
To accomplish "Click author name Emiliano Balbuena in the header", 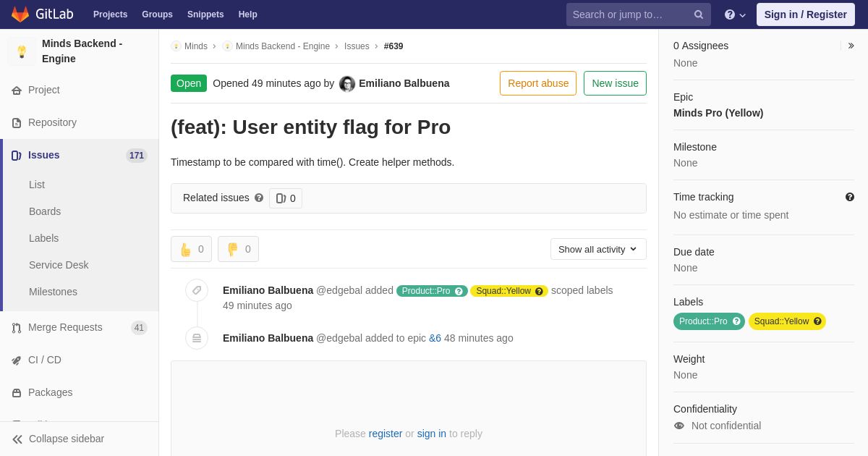I will click(x=404, y=83).
